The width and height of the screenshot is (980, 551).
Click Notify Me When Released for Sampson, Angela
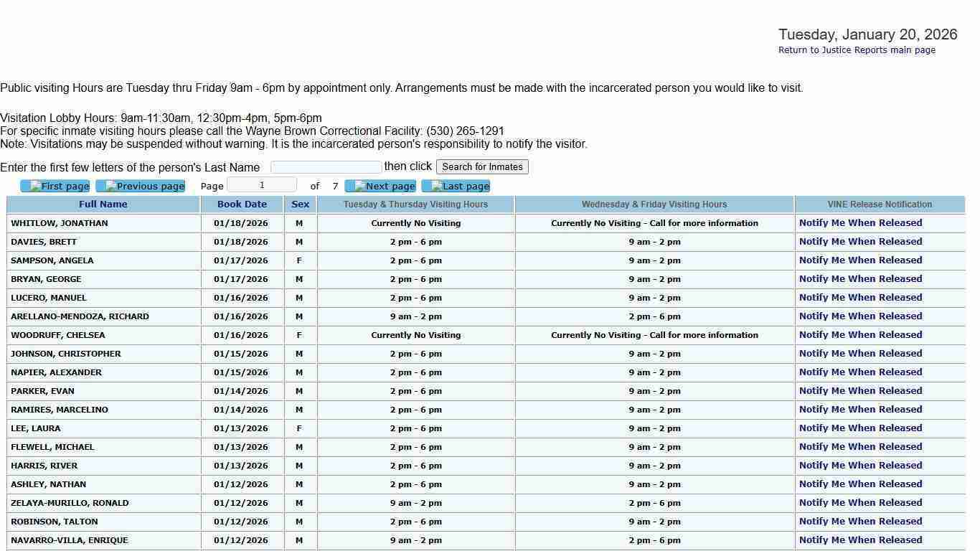point(860,260)
